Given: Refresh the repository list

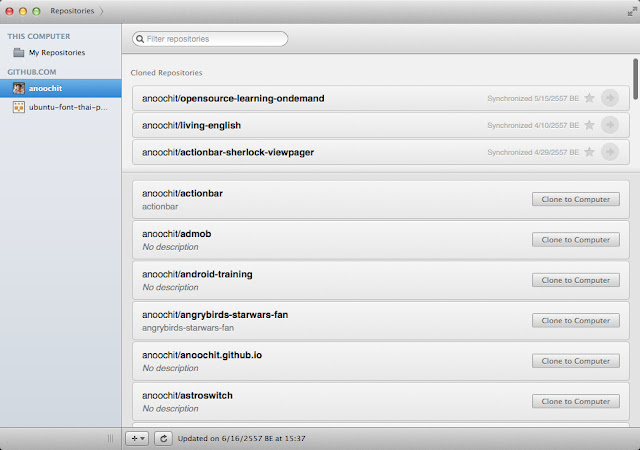Looking at the screenshot, I should point(163,439).
